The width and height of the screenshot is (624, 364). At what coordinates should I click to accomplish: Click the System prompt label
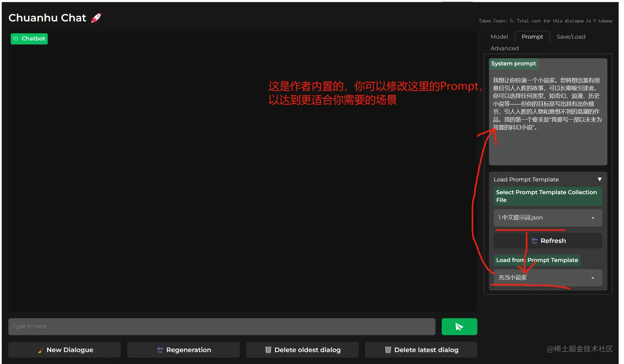(x=513, y=64)
